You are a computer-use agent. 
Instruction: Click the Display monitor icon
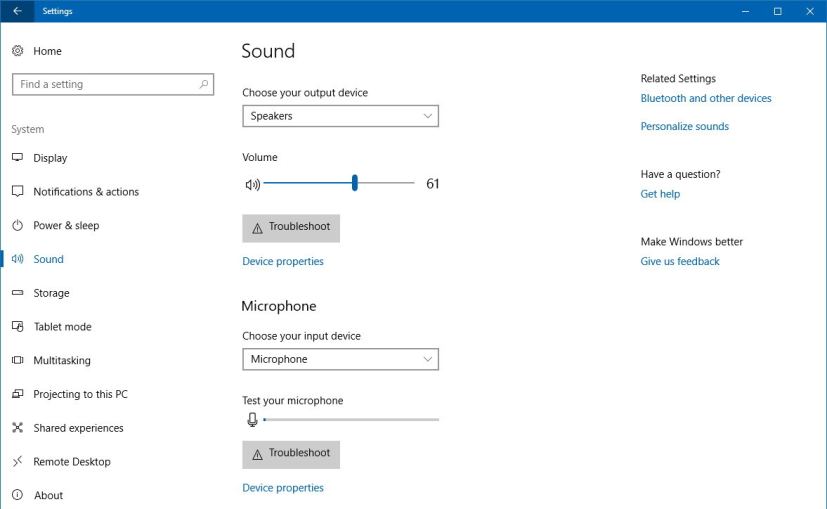click(17, 157)
